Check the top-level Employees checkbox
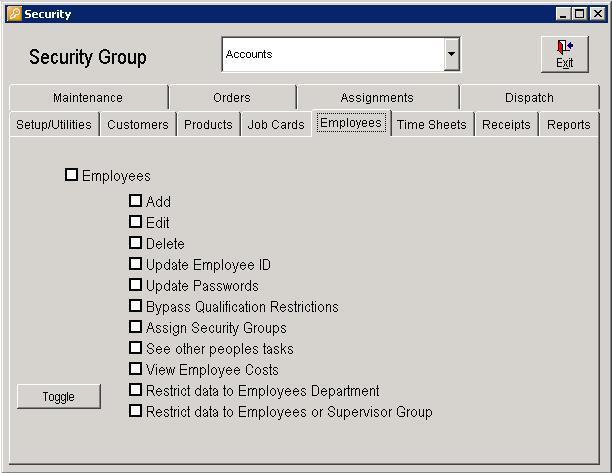 [71, 175]
